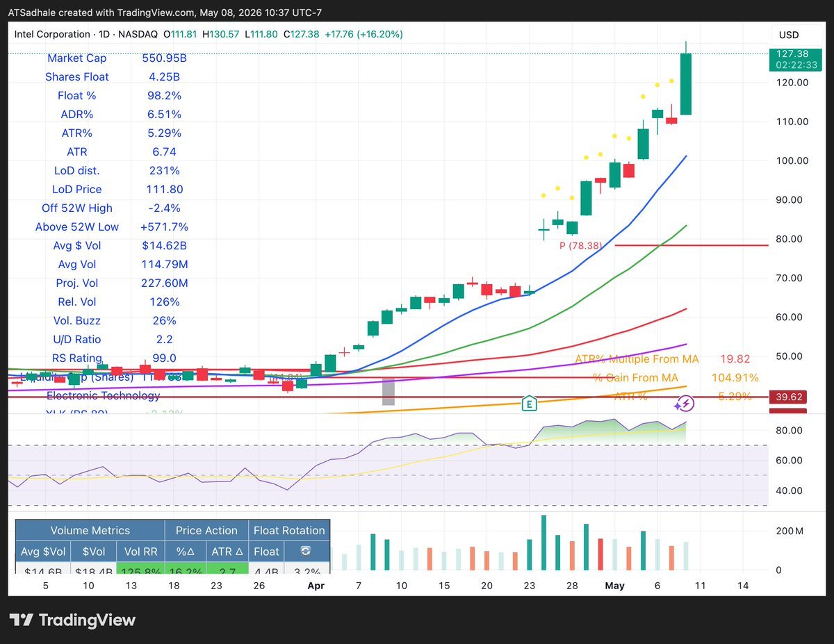Click the Apr label on date axis
This screenshot has height=644, width=834.
(x=316, y=586)
